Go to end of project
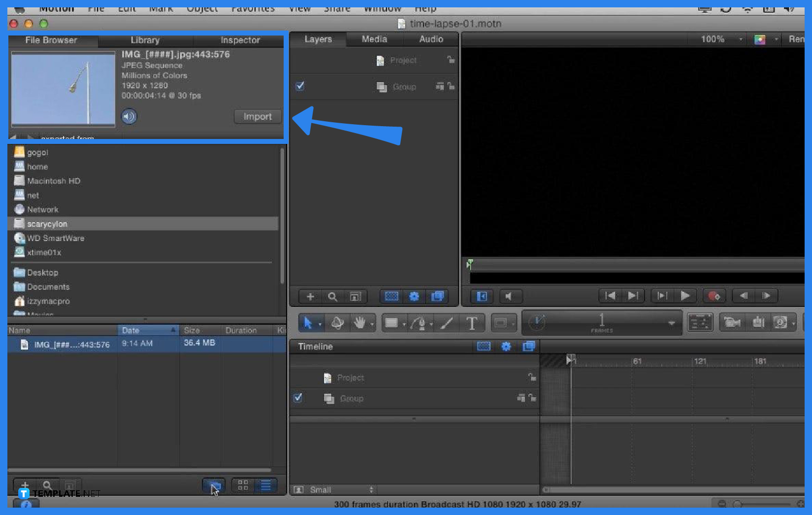The height and width of the screenshot is (515, 812). click(633, 296)
